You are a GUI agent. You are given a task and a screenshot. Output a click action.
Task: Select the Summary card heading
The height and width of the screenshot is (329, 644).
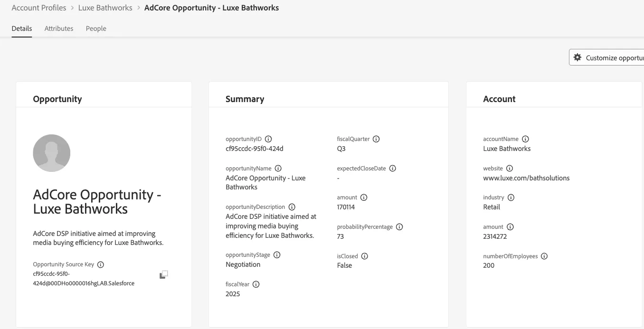(245, 99)
